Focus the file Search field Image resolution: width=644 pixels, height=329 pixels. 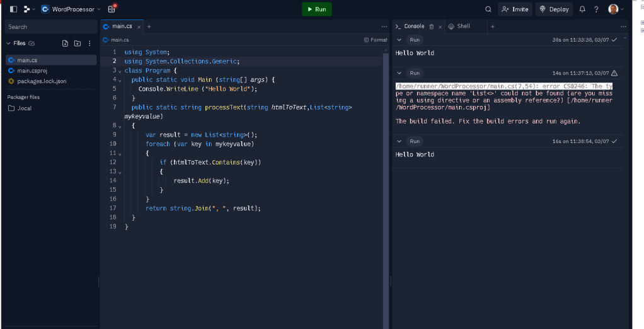pos(51,26)
